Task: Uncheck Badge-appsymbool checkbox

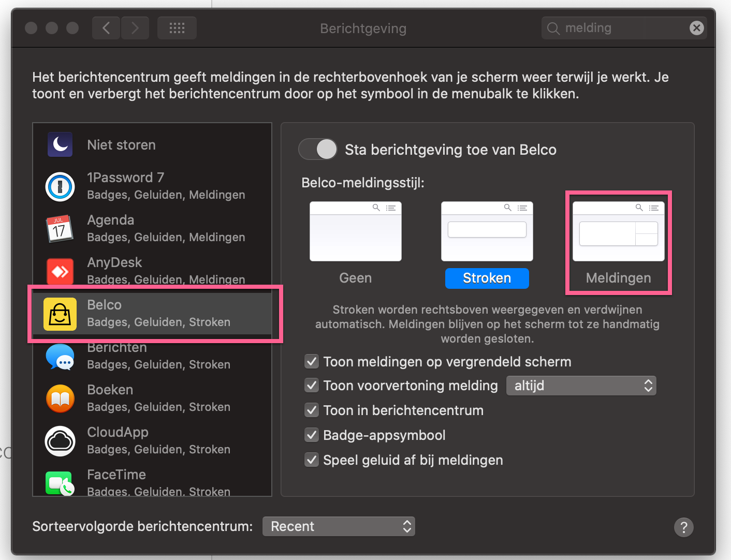Action: 312,435
